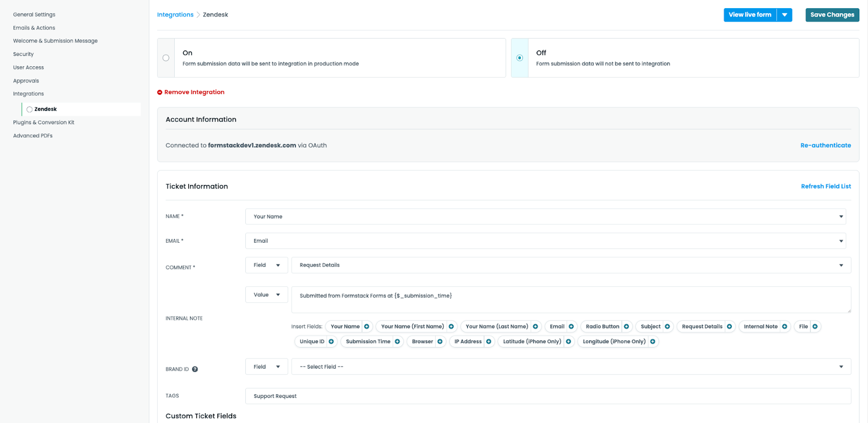Screen dimensions: 868x423
Task: Add Submission Time via its plus icon
Action: [x=397, y=342]
